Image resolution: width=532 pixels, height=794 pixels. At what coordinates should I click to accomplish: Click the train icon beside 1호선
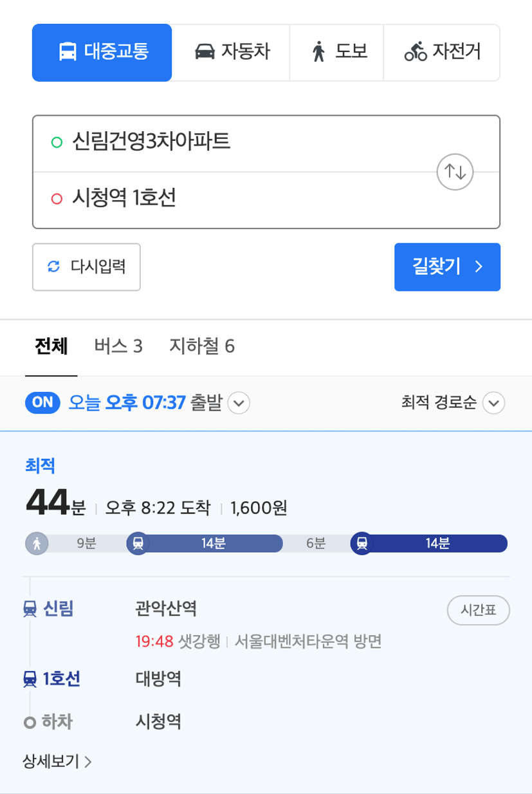30,679
